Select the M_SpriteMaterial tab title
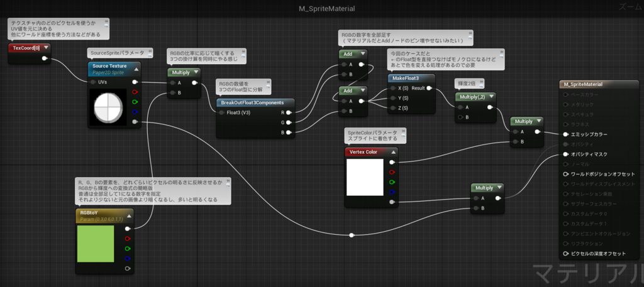This screenshot has width=644, height=287. tap(327, 9)
